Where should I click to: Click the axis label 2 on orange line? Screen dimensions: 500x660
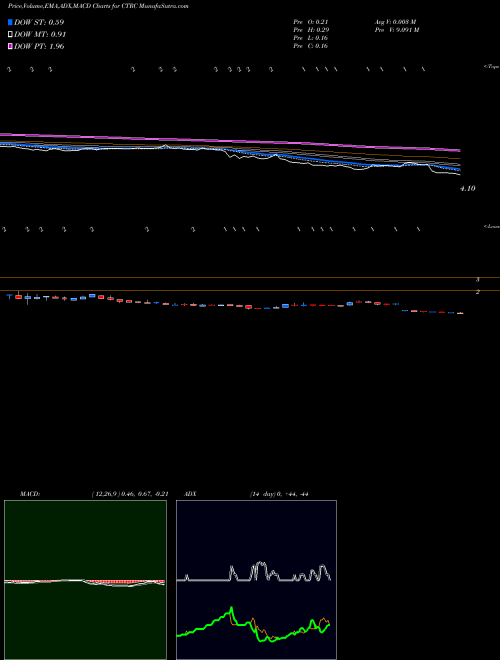478,291
